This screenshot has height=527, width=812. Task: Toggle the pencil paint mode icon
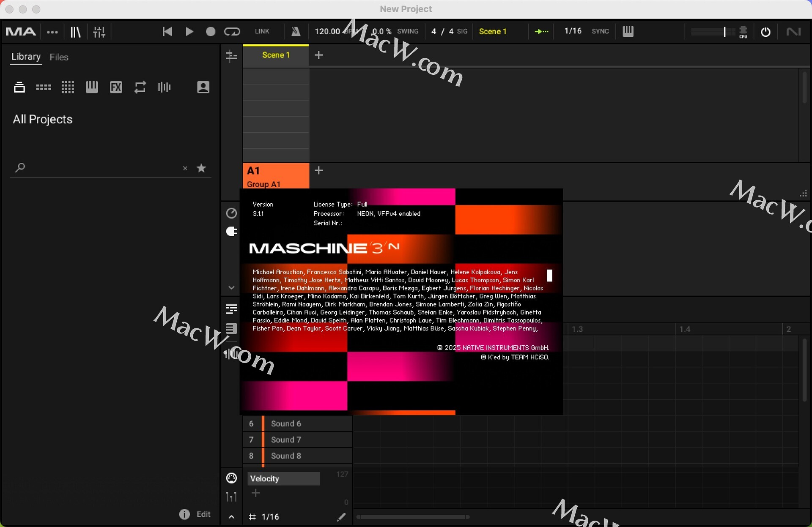coord(341,517)
